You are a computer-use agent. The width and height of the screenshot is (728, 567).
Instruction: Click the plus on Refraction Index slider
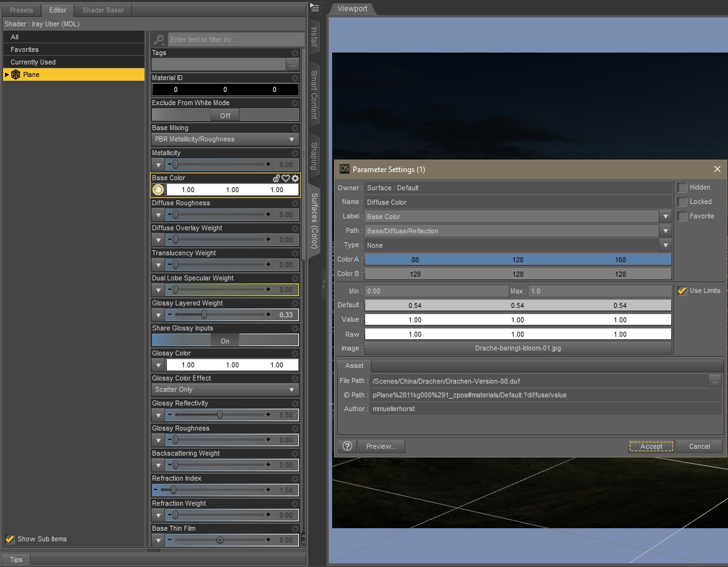(268, 490)
